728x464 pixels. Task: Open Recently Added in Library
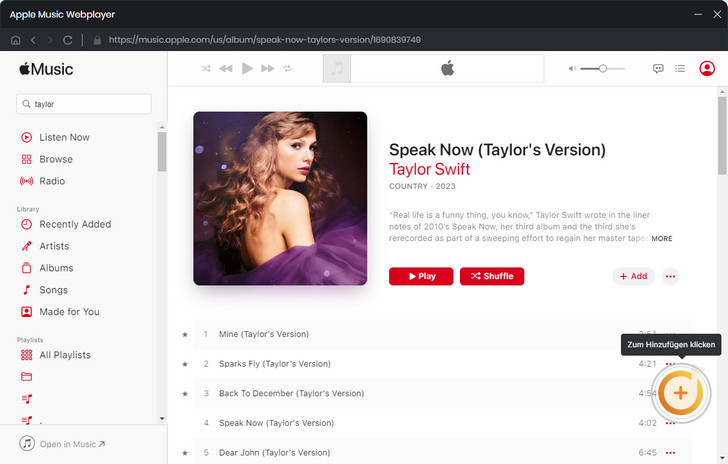click(75, 224)
